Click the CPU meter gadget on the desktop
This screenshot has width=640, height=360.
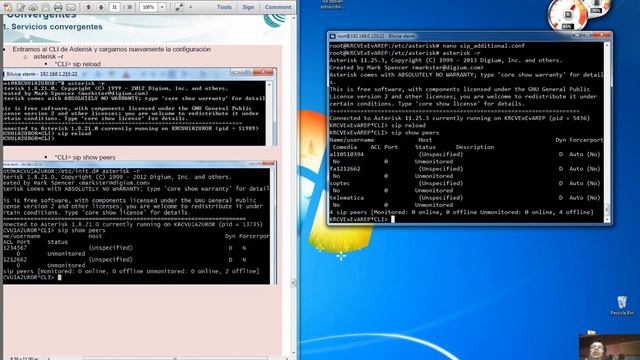click(x=568, y=16)
